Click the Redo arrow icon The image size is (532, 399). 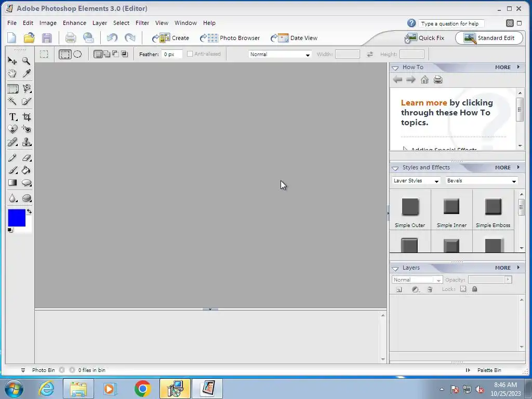pos(130,37)
